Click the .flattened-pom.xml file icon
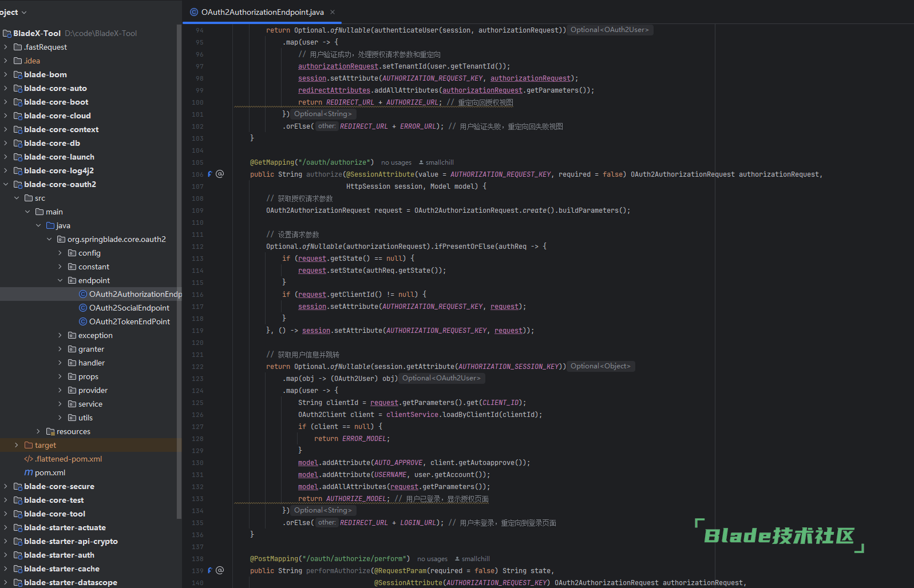Image resolution: width=914 pixels, height=588 pixels. pos(29,459)
